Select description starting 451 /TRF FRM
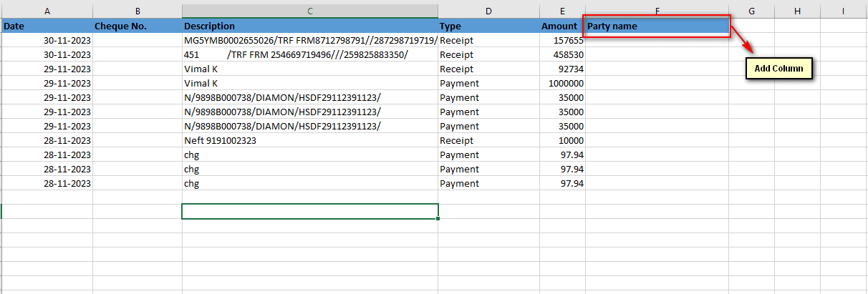This screenshot has height=294, width=868. [x=310, y=54]
